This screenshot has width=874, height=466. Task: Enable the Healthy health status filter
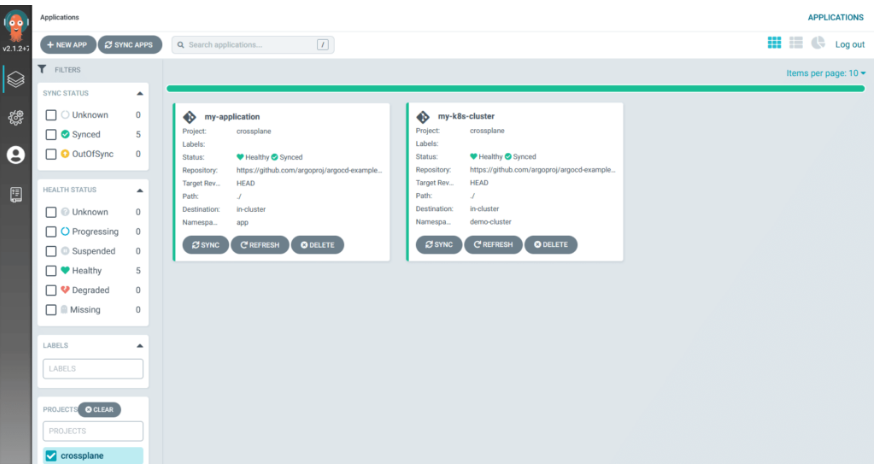pos(51,270)
